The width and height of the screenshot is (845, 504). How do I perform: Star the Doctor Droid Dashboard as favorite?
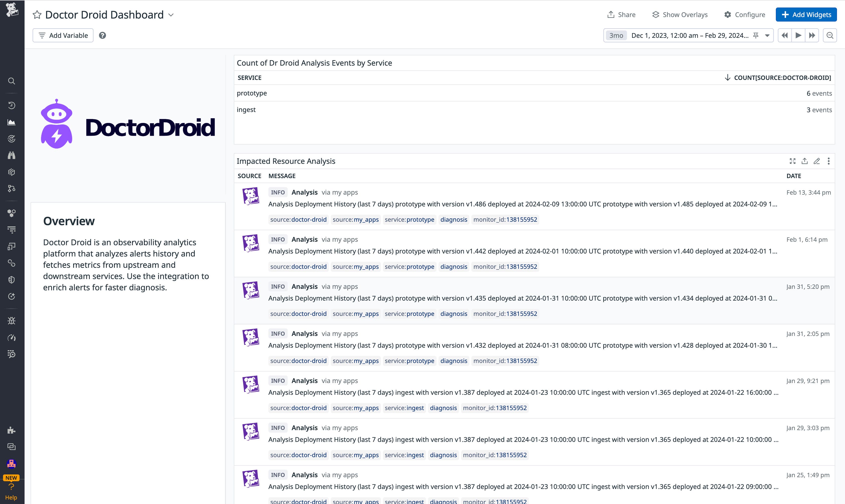coord(37,15)
